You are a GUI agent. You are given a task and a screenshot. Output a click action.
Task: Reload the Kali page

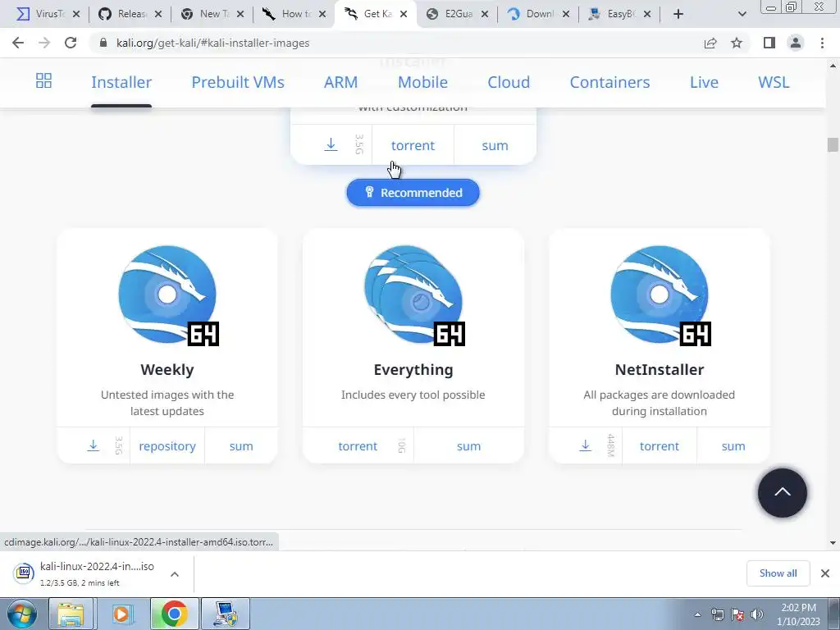pyautogui.click(x=71, y=43)
